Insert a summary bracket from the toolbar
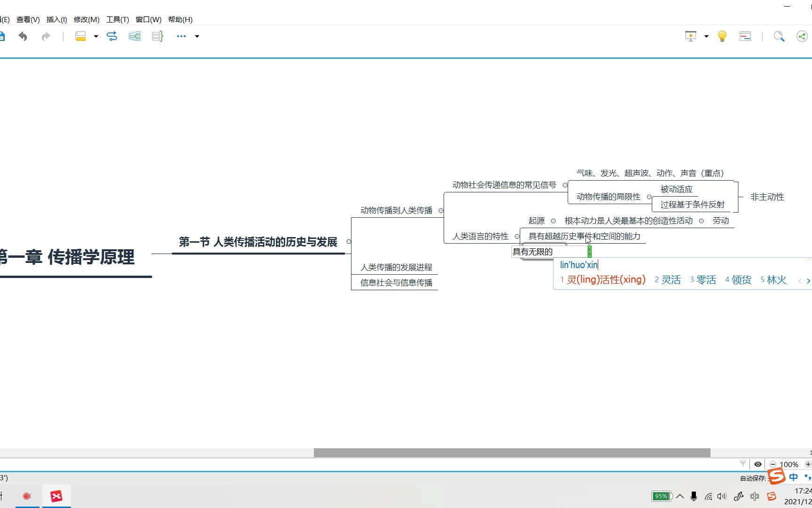The image size is (812, 508). pos(157,36)
